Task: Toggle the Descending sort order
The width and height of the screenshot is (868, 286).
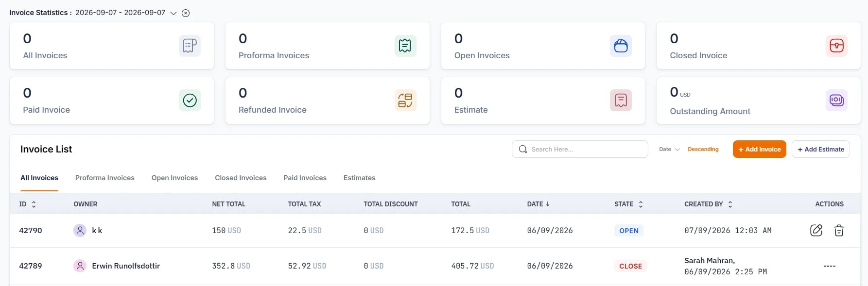Action: point(703,149)
